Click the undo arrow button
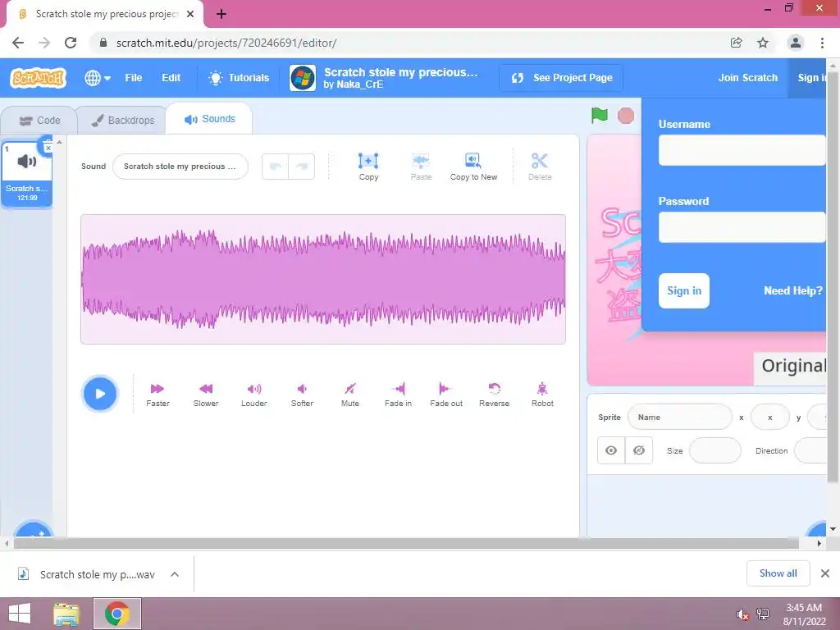Image resolution: width=840 pixels, height=630 pixels. (x=276, y=167)
